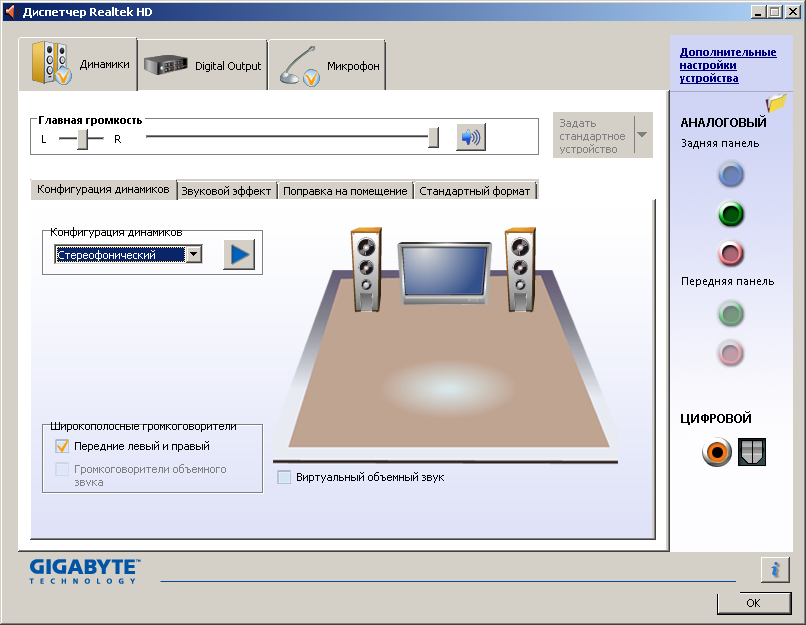The height and width of the screenshot is (625, 806).
Task: Click the Gigabyte Technology logo
Action: (x=84, y=572)
